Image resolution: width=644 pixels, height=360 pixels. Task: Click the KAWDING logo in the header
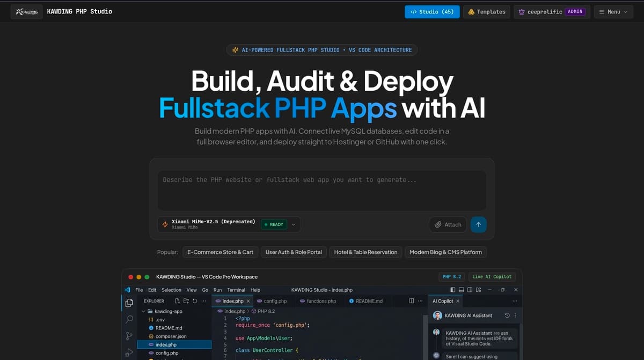click(x=26, y=12)
